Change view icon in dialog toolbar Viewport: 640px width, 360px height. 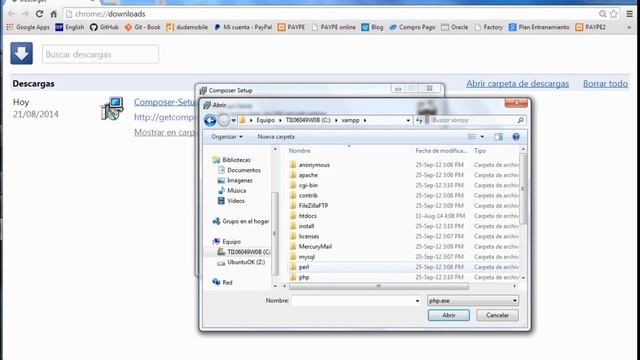pos(472,137)
